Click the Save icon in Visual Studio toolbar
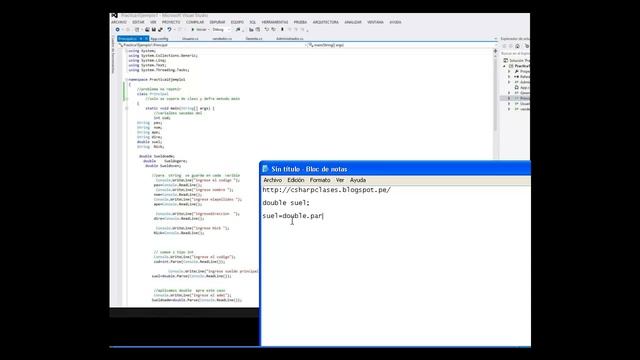This screenshot has width=640, height=360. click(x=154, y=30)
